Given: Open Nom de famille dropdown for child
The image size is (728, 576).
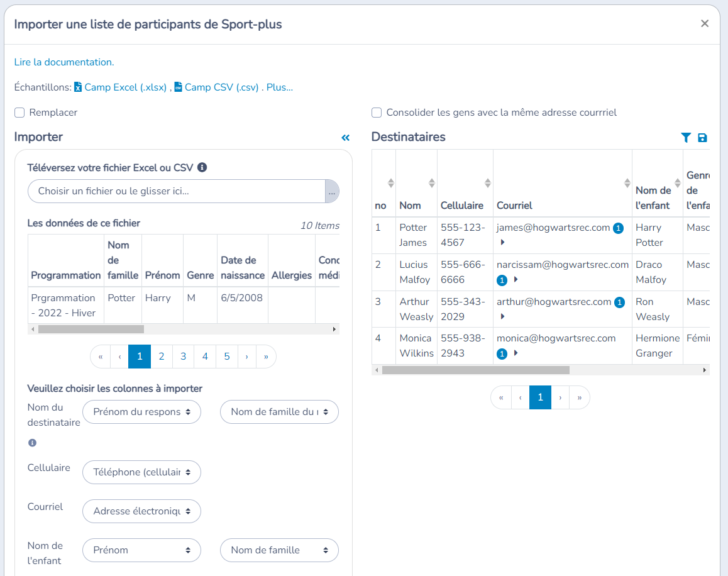Looking at the screenshot, I should point(280,550).
